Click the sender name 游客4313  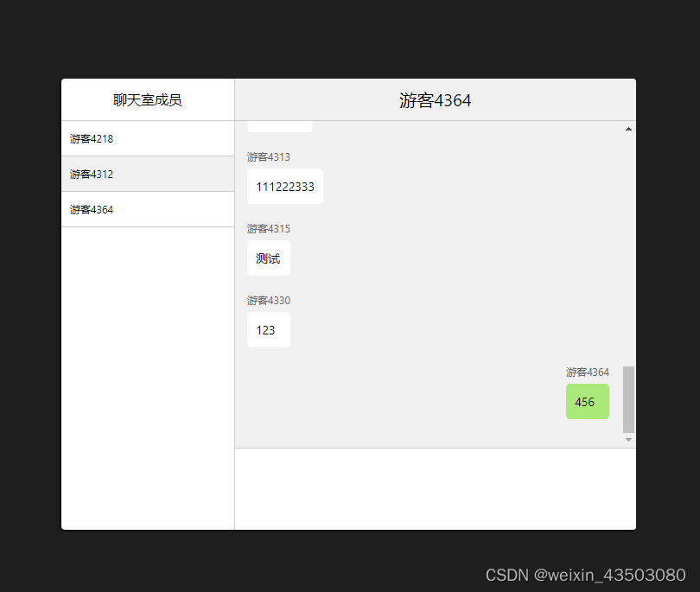[x=269, y=157]
